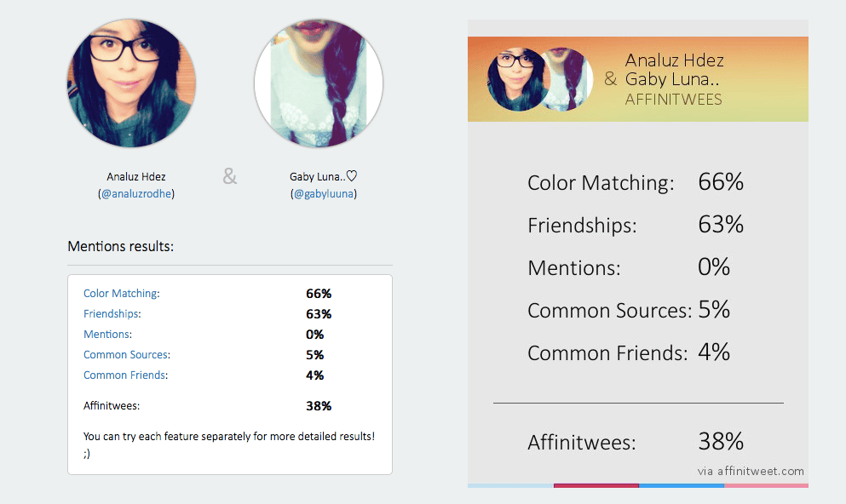Click the ampersand symbol in the banner
Screen dimensions: 846x504
pos(610,79)
